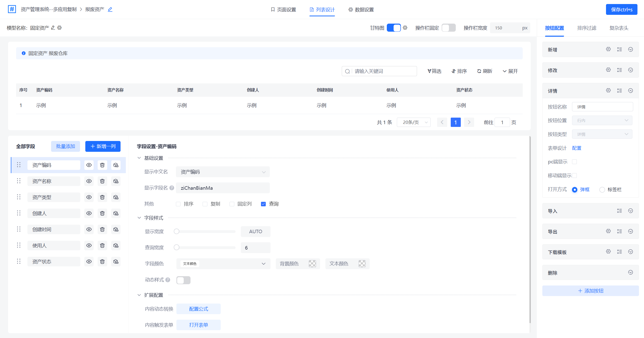Switch to 数据设置 tab

[x=361, y=10]
